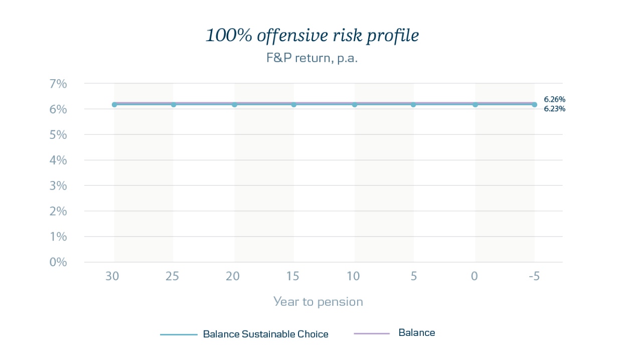Click the data point at year 20

234,105
